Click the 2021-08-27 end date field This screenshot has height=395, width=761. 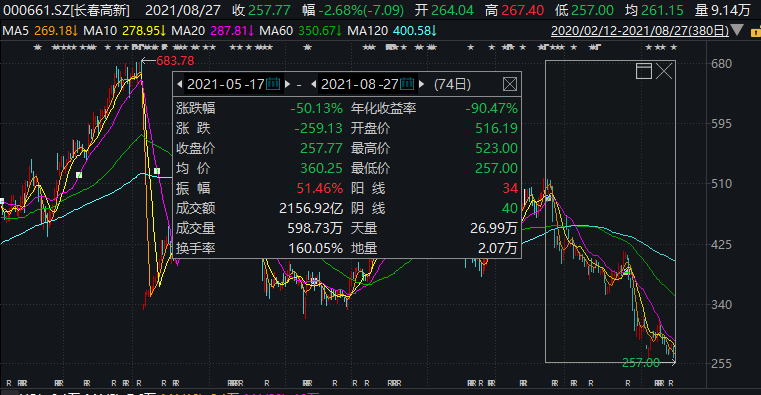360,84
